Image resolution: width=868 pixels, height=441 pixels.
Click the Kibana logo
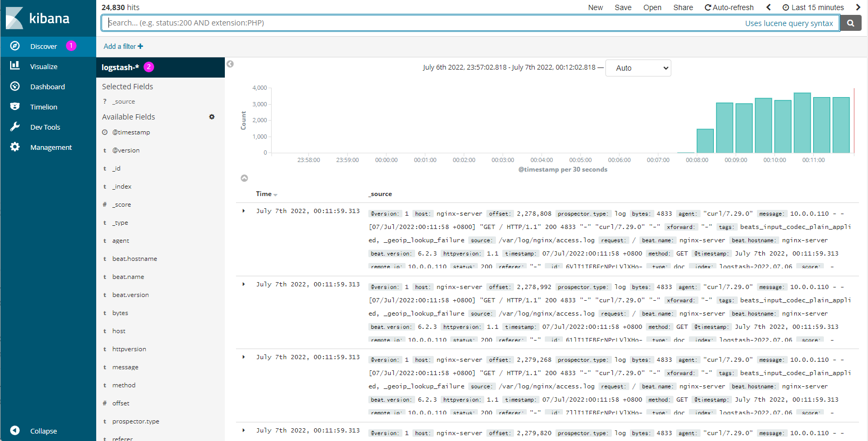point(38,18)
